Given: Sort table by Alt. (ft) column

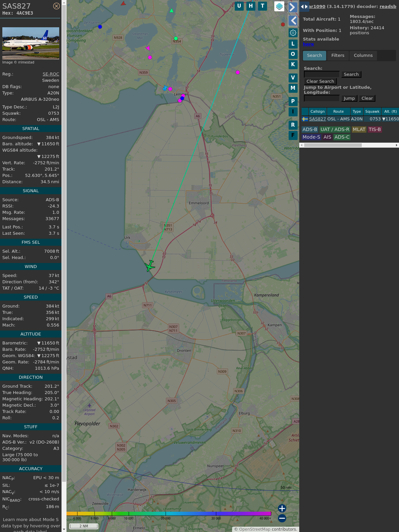Looking at the screenshot, I should click(390, 111).
